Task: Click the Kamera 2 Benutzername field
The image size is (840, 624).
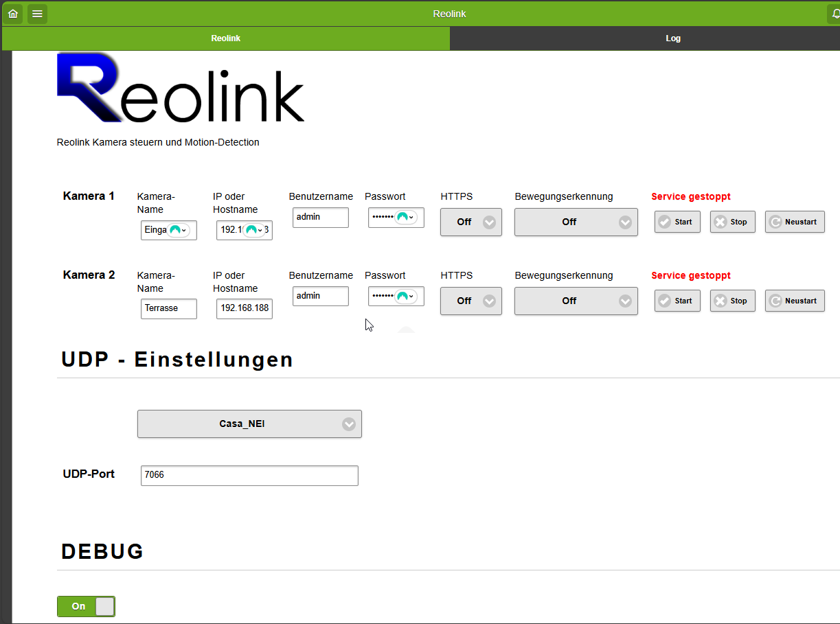Action: (321, 296)
